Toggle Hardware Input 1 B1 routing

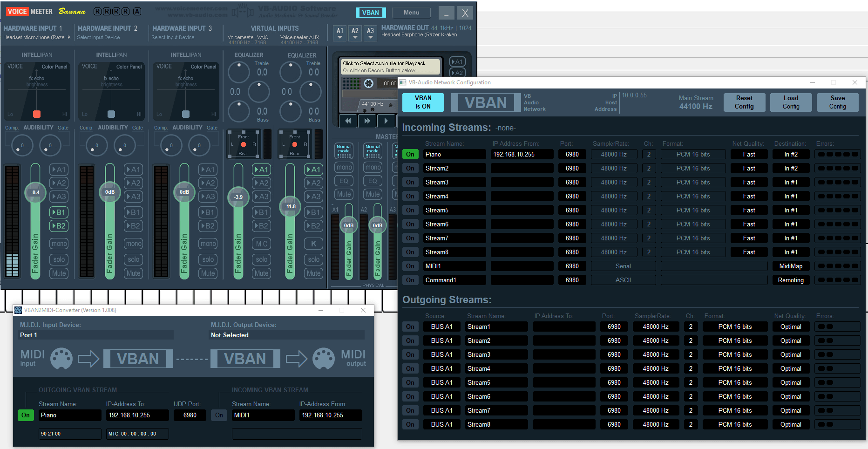[x=59, y=212]
